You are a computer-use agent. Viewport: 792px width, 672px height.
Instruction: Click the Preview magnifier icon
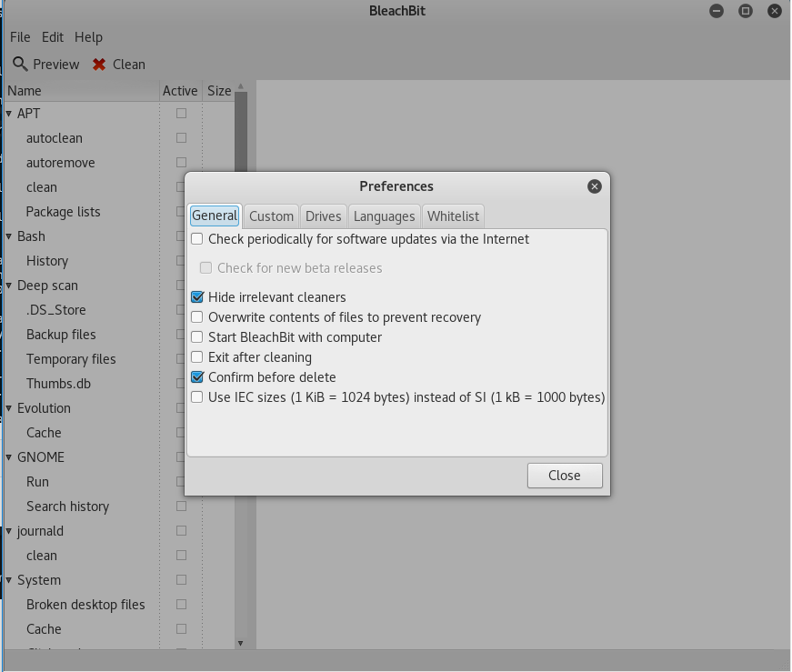pyautogui.click(x=20, y=65)
